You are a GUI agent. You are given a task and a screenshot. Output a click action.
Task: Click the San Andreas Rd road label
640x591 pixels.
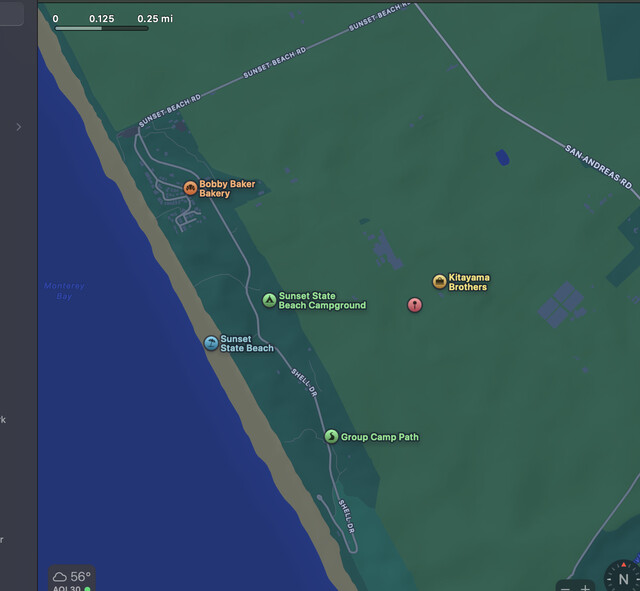pyautogui.click(x=598, y=167)
